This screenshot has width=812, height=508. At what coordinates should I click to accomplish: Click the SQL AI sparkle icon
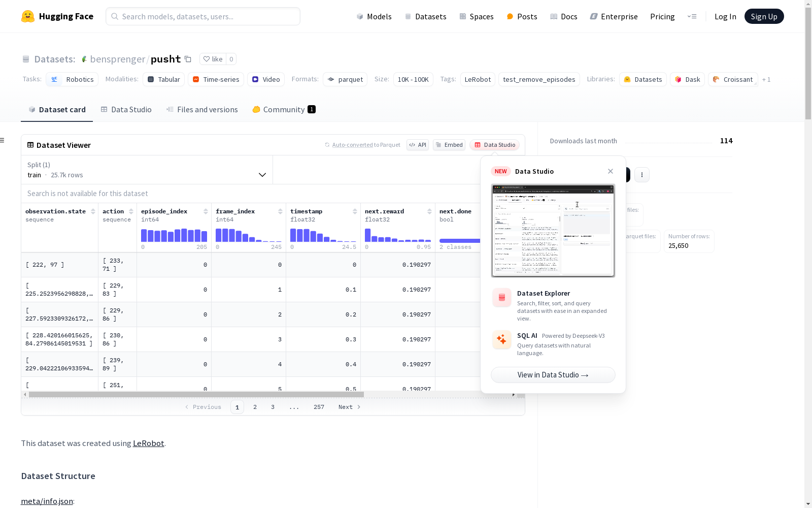point(501,340)
